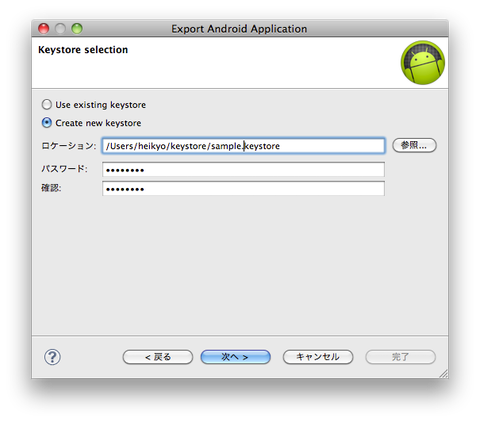
Task: Cancel the export with キャンセル
Action: [318, 357]
